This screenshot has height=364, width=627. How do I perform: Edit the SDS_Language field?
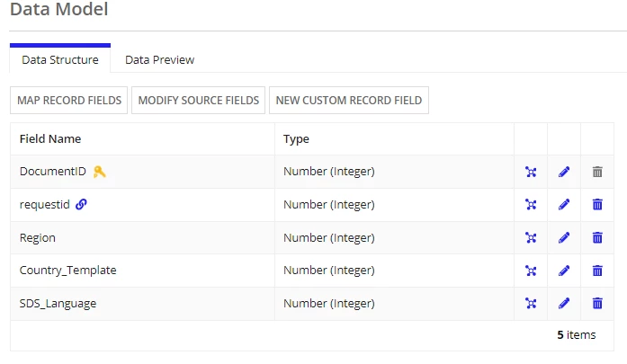(x=564, y=303)
